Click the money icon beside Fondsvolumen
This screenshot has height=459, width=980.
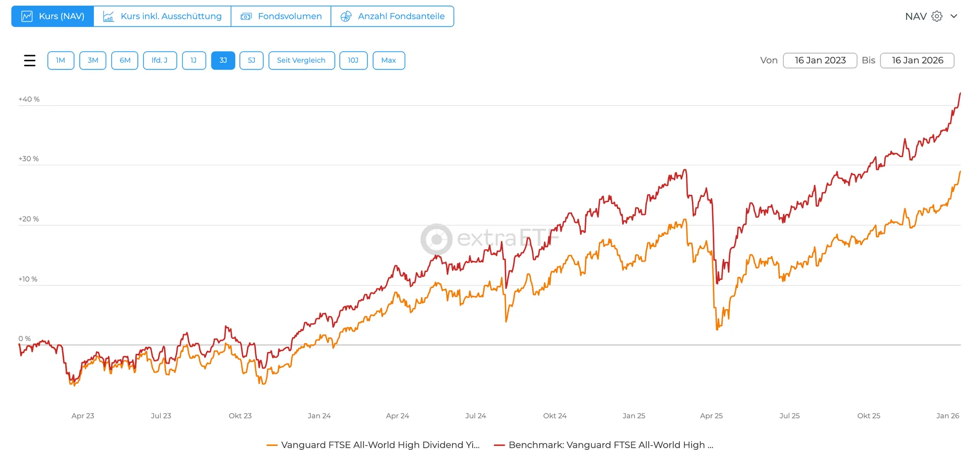(246, 16)
